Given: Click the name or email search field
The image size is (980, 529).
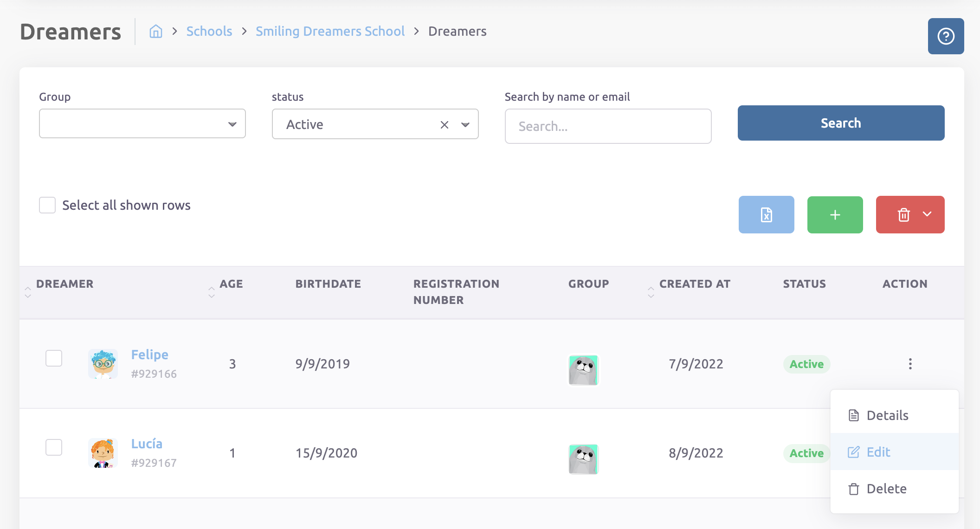Looking at the screenshot, I should (607, 126).
